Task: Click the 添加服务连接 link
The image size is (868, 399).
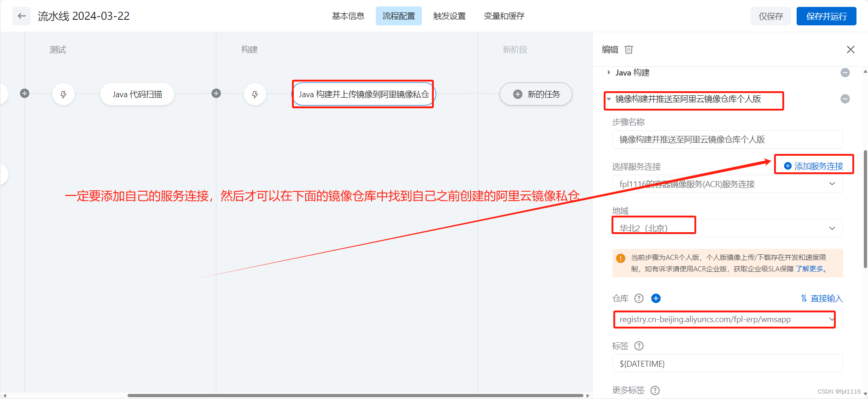Action: coord(814,166)
